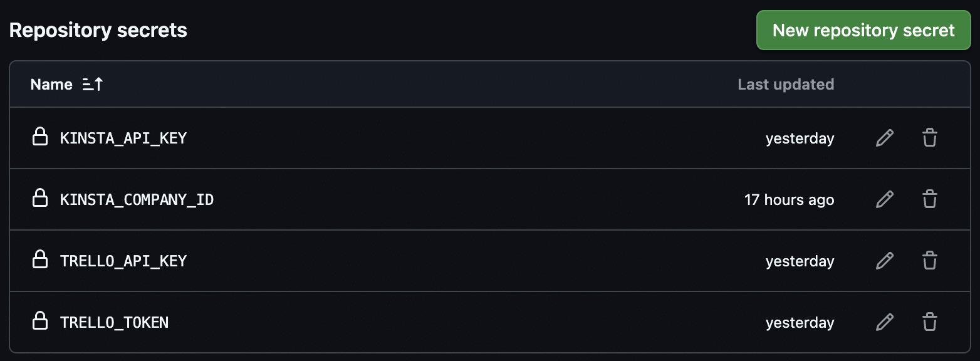Click the lock icon beside KINSTA_API_KEY
The height and width of the screenshot is (361, 980).
coord(40,137)
